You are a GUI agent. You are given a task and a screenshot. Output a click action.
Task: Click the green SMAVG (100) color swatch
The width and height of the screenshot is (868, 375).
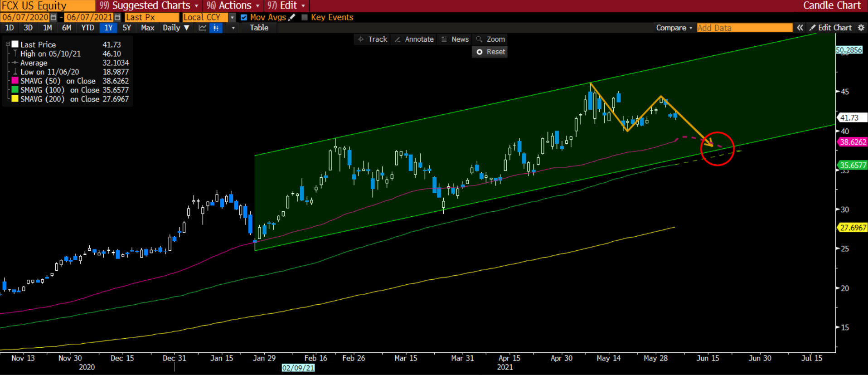[15, 90]
